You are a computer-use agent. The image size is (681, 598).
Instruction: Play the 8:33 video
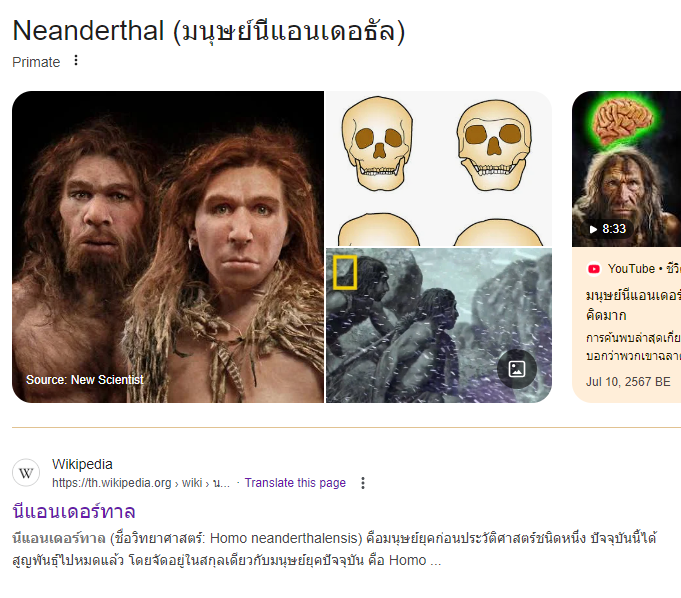(607, 229)
